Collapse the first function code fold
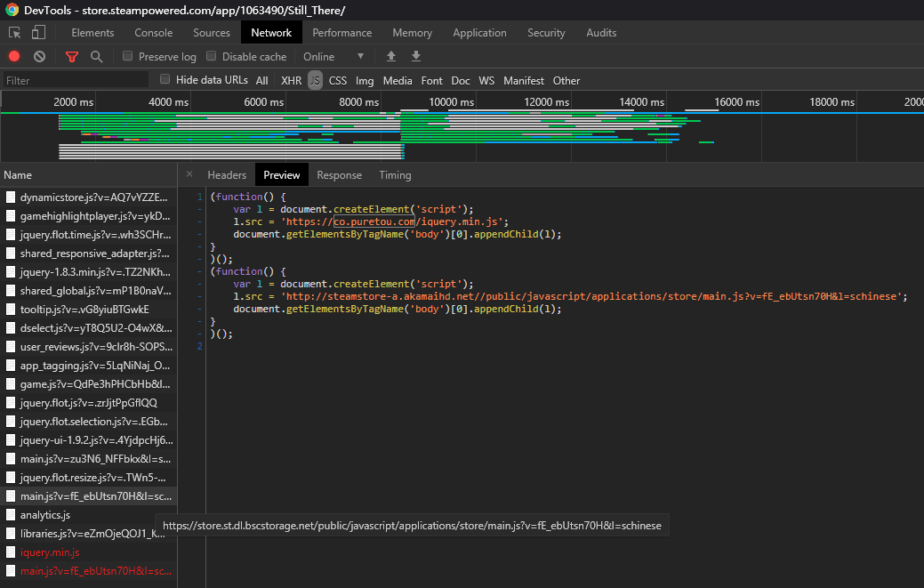This screenshot has height=588, width=924. [200, 197]
